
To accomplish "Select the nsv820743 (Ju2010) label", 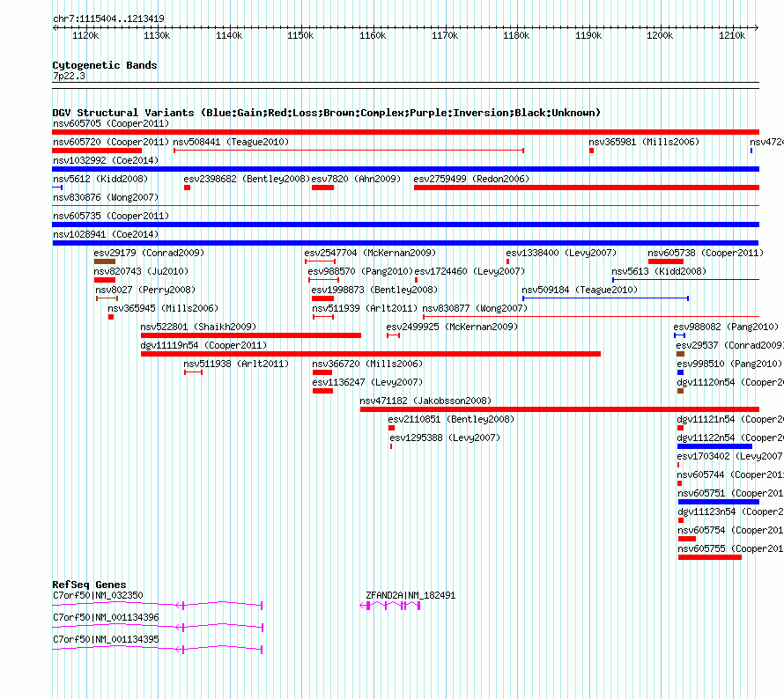I will coord(141,271).
